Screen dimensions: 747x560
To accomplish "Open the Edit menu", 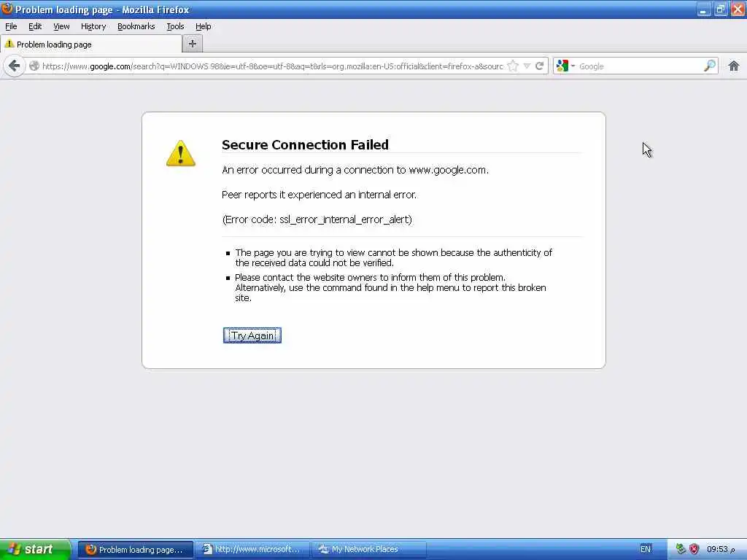I will click(x=35, y=26).
